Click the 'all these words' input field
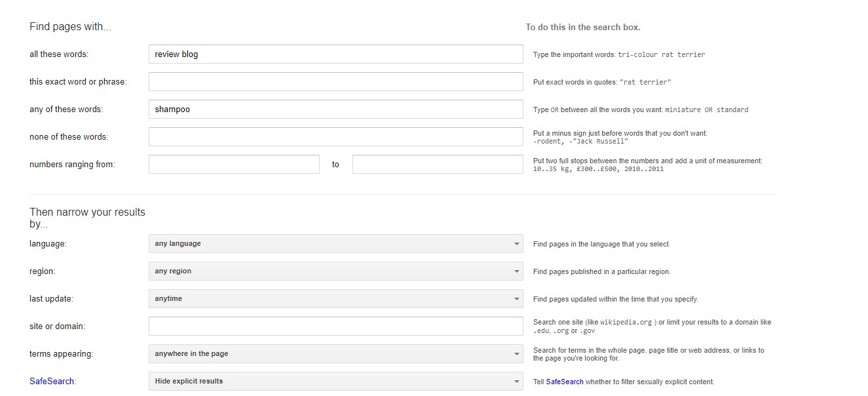This screenshot has width=868, height=396. [335, 54]
